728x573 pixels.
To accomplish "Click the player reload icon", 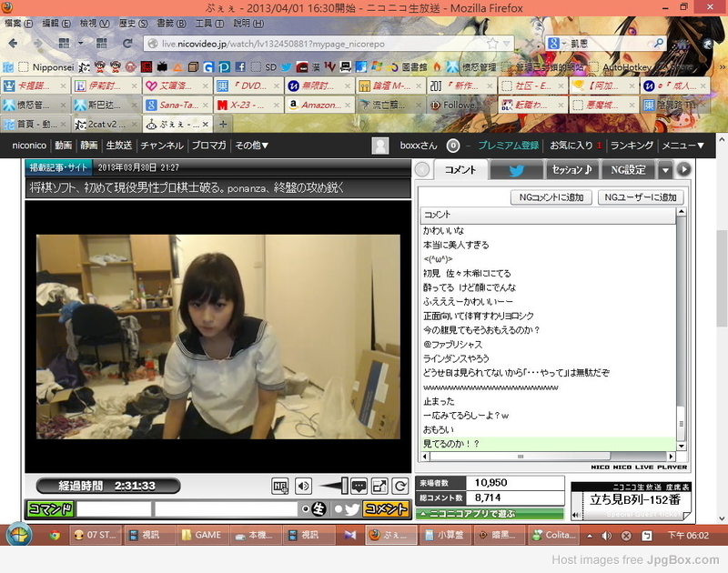I will click(x=399, y=487).
